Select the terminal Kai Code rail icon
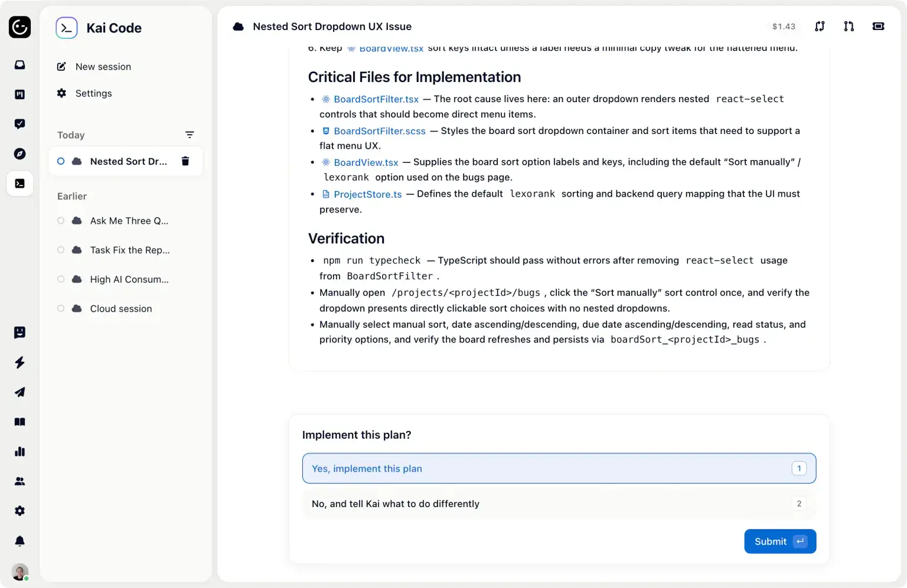 19,184
